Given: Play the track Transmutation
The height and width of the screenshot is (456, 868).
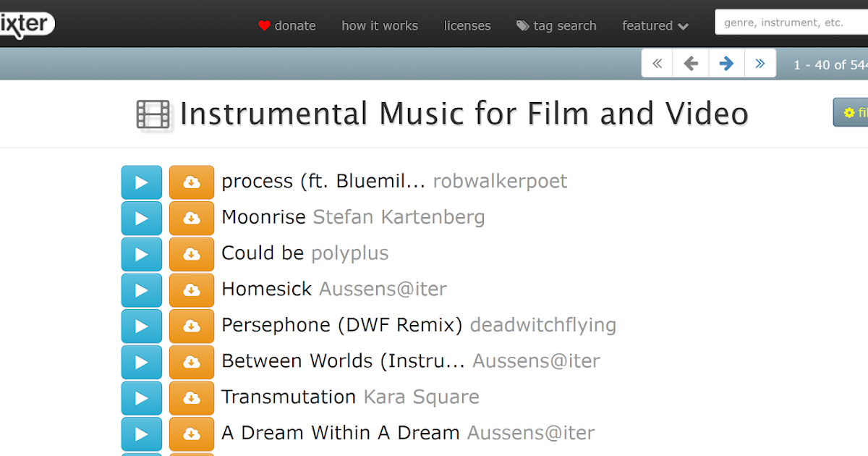Looking at the screenshot, I should 141,398.
